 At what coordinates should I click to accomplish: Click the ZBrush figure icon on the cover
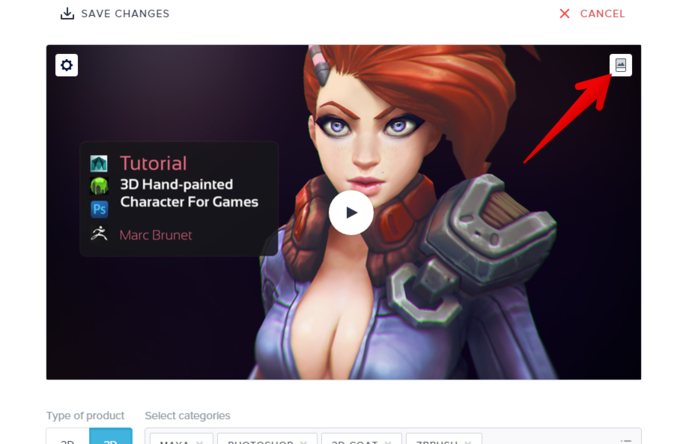pyautogui.click(x=99, y=234)
